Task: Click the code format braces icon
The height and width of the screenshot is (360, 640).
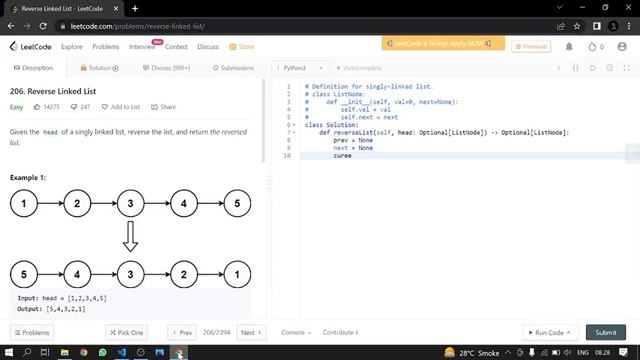Action: [x=576, y=68]
